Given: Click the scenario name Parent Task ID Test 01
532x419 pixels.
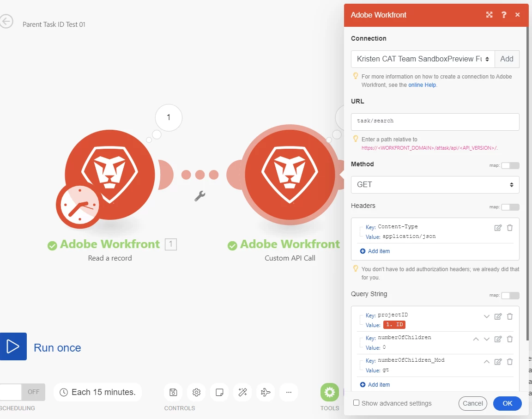Looking at the screenshot, I should [54, 24].
